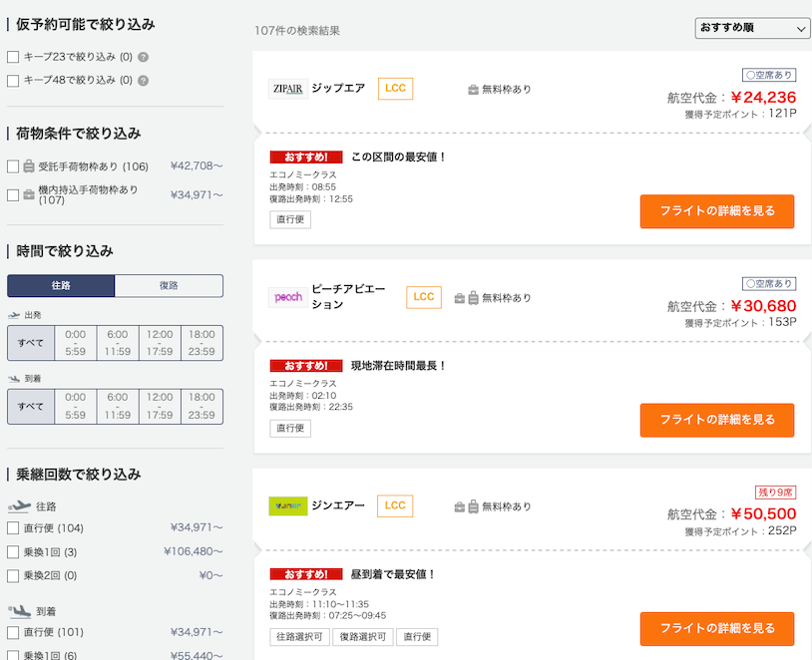
Task: Click the baggage icon in ZIPAIR row
Action: point(473,90)
